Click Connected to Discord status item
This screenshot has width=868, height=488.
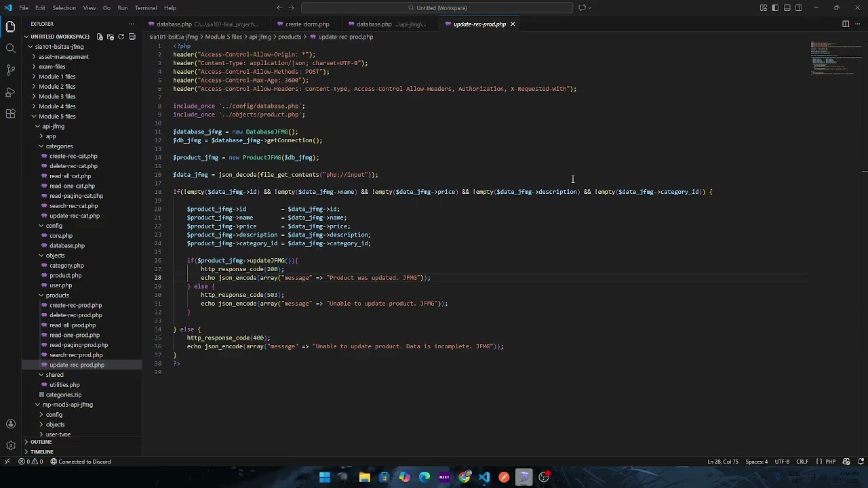(80, 462)
